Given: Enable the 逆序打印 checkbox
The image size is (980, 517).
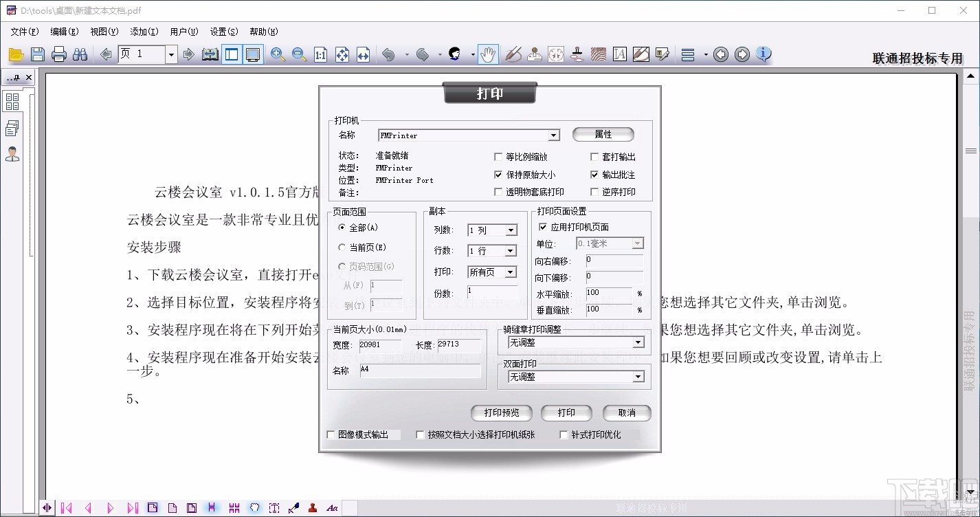Looking at the screenshot, I should coord(595,192).
